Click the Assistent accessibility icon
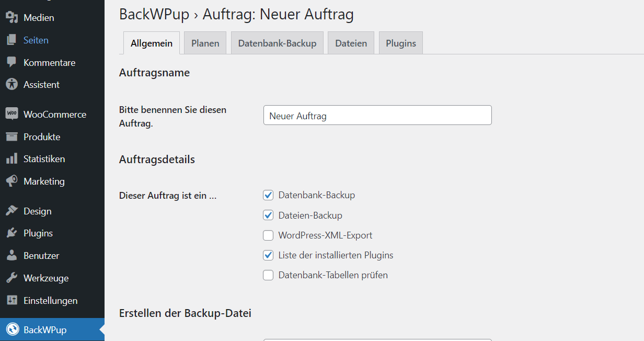 pyautogui.click(x=11, y=84)
